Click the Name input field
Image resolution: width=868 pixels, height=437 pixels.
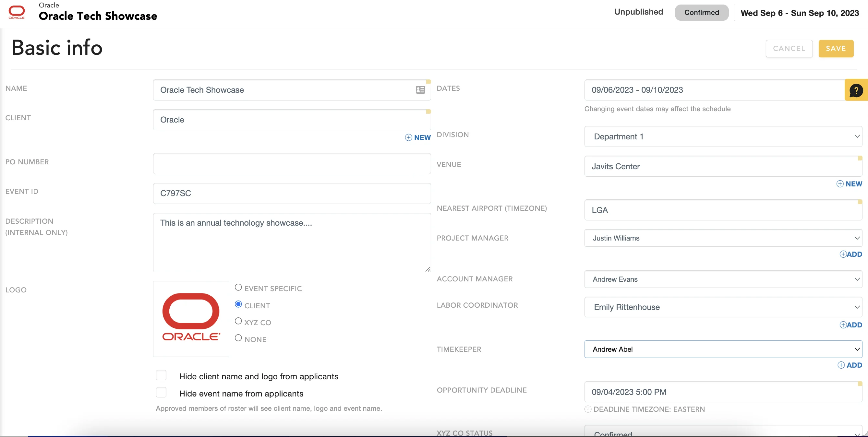[292, 90]
